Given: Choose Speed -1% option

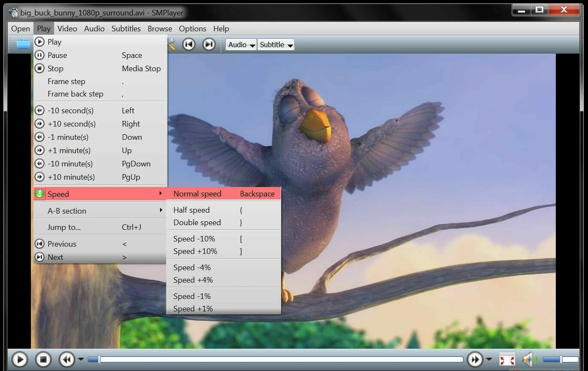Looking at the screenshot, I should (224, 296).
